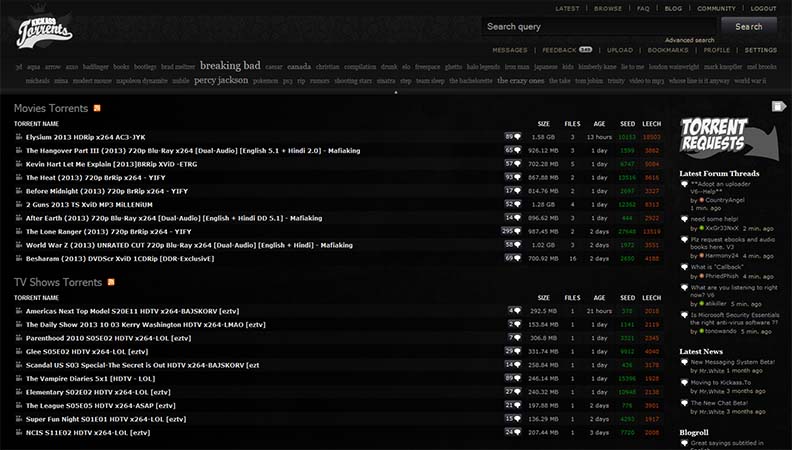Sort Movies table by SIZE header
Image resolution: width=792 pixels, height=450 pixels.
[543, 124]
